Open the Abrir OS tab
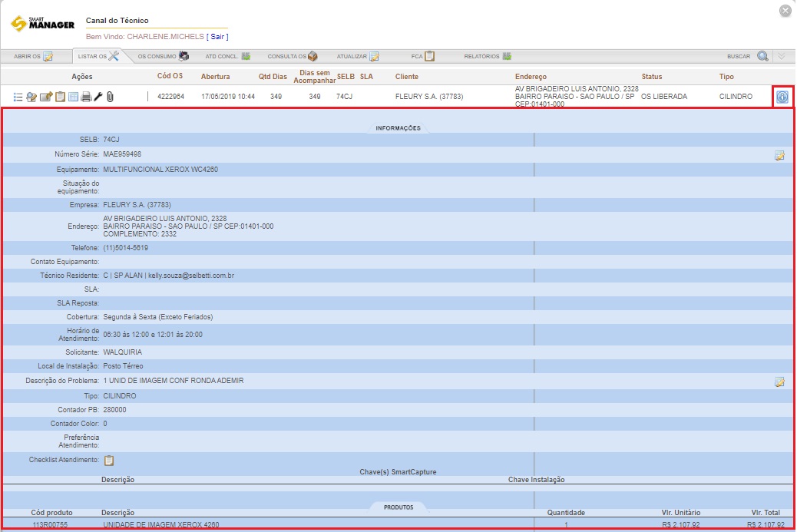Image resolution: width=797 pixels, height=532 pixels. (34, 56)
